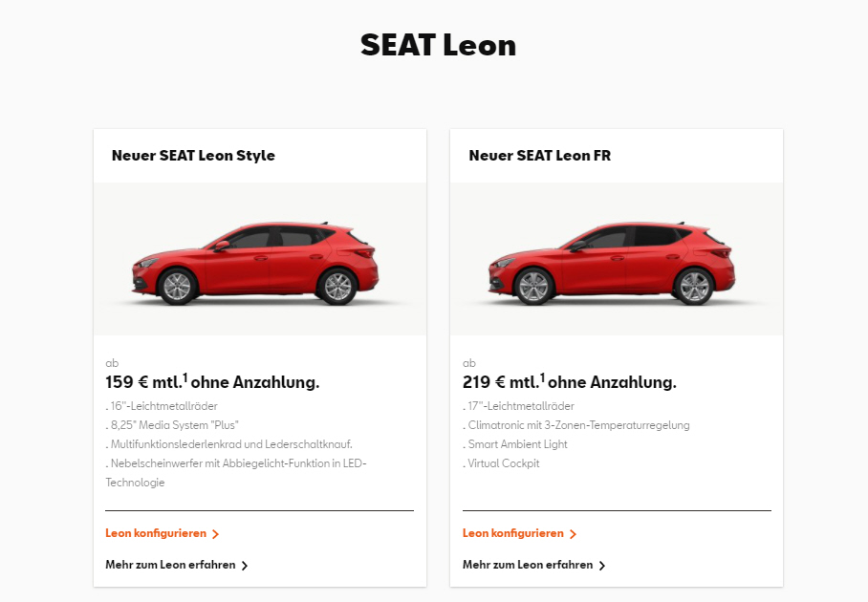Select the red Leon Style car image
This screenshot has height=602, width=868.
tap(255, 264)
